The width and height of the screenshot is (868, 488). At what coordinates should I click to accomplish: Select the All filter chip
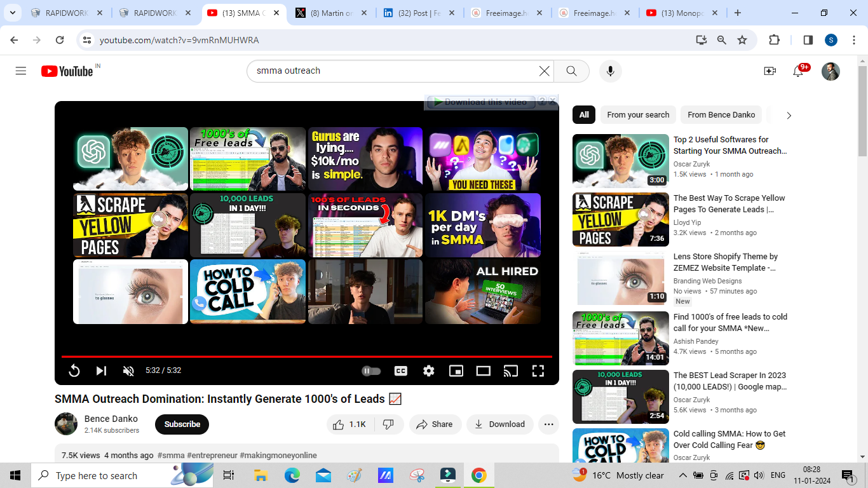tap(584, 115)
